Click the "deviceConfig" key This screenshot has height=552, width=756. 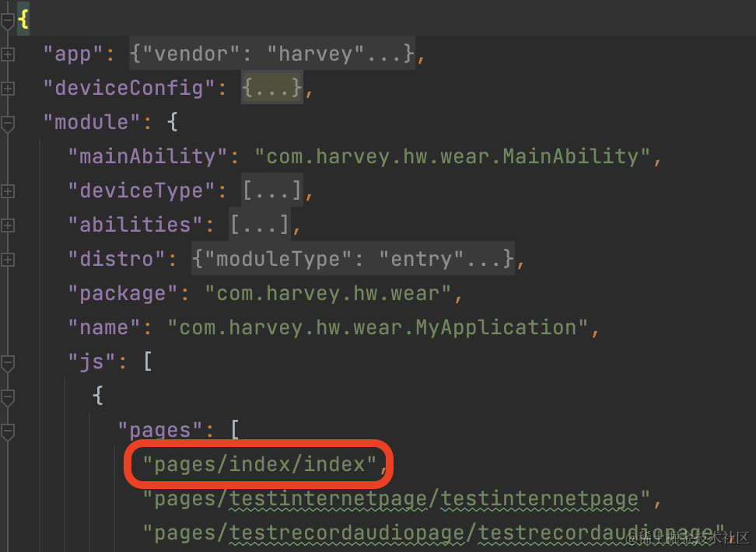tap(129, 88)
